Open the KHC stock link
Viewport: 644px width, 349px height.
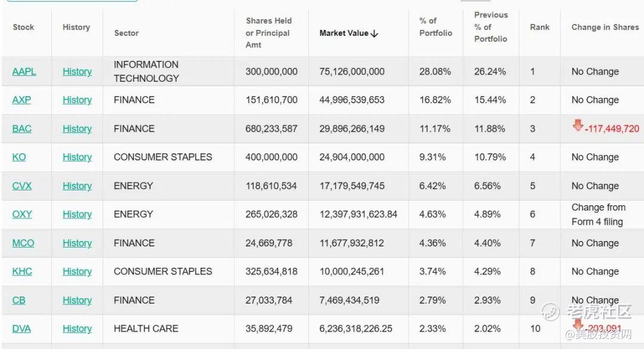pos(22,271)
